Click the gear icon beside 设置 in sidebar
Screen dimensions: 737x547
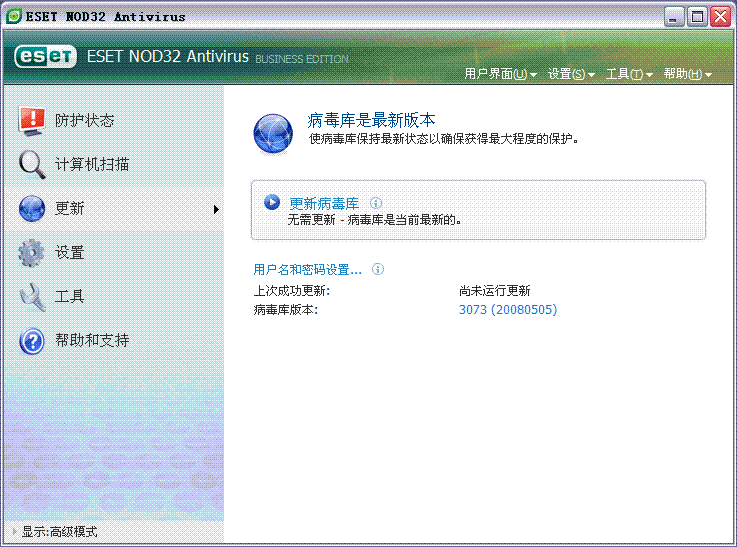click(x=31, y=253)
